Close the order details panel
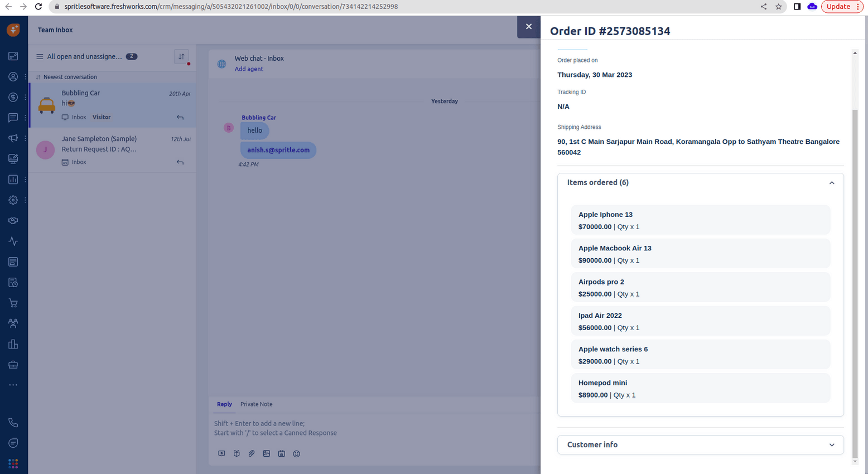The width and height of the screenshot is (868, 474). click(x=528, y=26)
